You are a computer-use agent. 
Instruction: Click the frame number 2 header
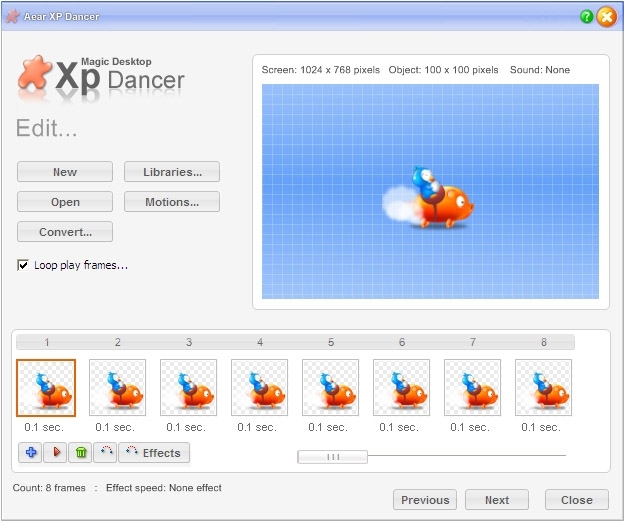coord(118,342)
